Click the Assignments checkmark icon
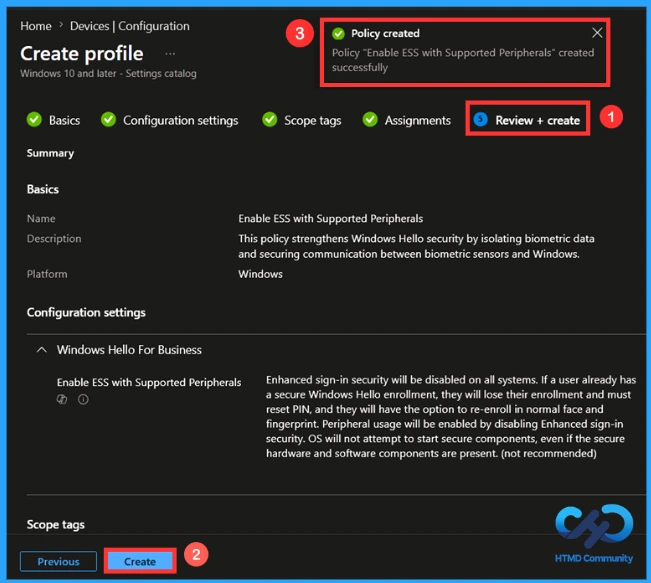651x583 pixels. [370, 120]
